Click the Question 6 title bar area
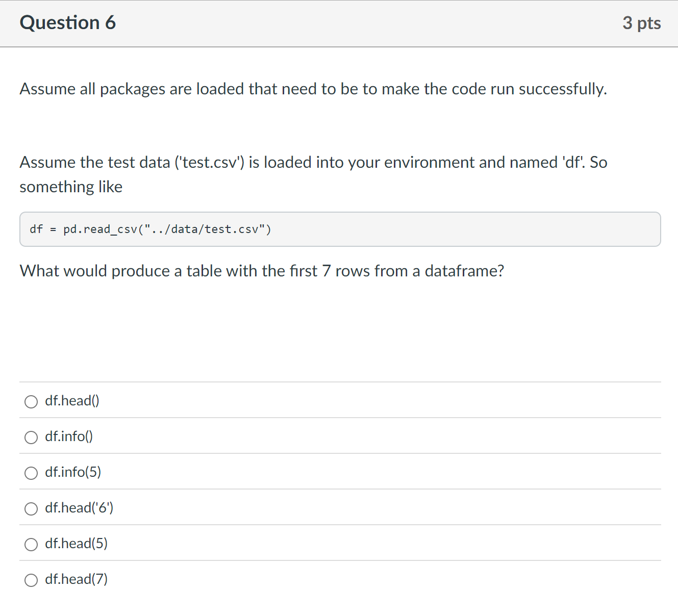This screenshot has width=678, height=616. (x=339, y=23)
